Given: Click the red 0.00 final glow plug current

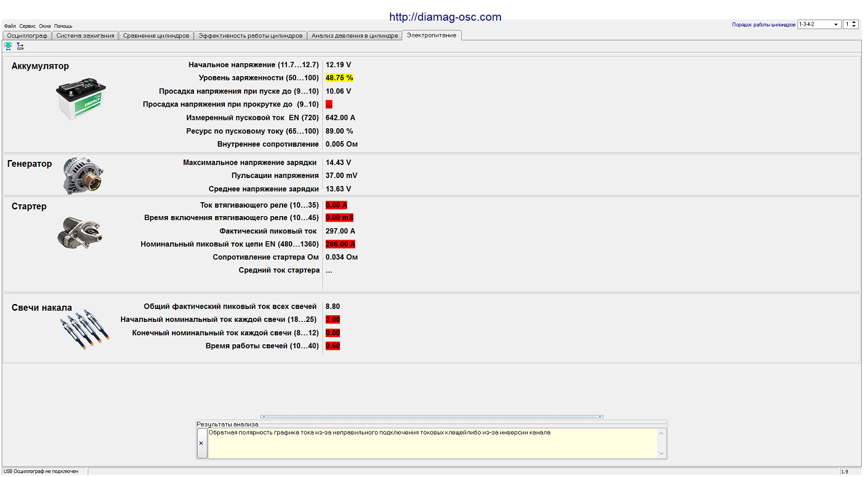Looking at the screenshot, I should pyautogui.click(x=332, y=333).
